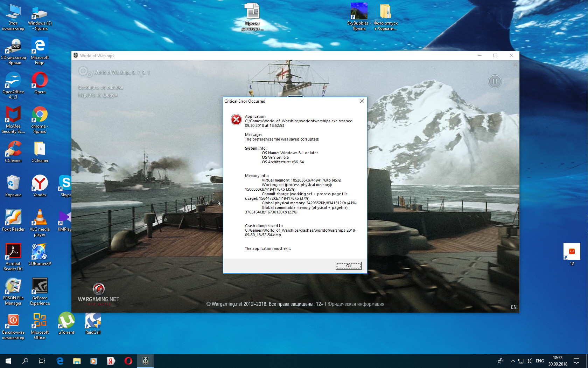588x368 pixels.
Task: Open the volume control tray icon
Action: [x=530, y=361]
